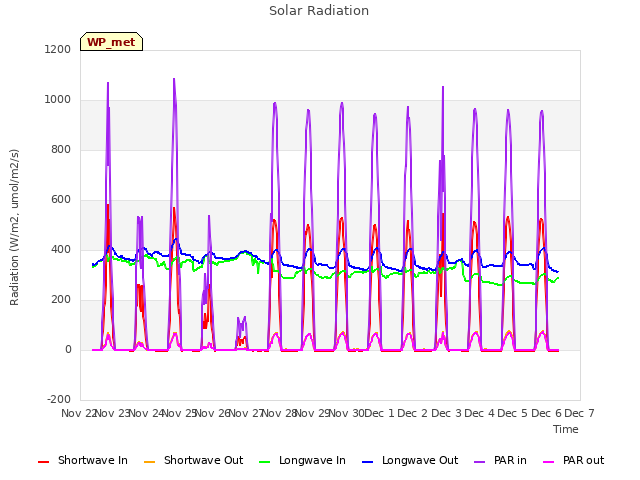Click the Time x-axis title
640x480 pixels.
pyautogui.click(x=565, y=429)
